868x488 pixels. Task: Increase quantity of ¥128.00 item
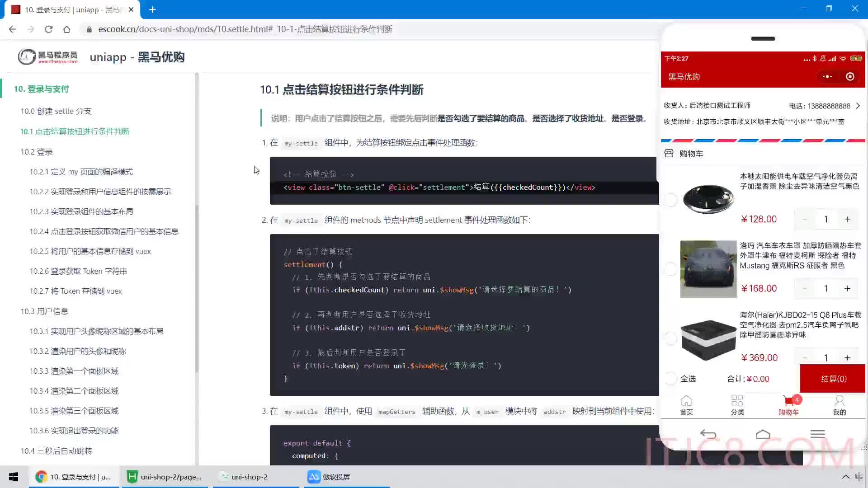[x=847, y=219]
